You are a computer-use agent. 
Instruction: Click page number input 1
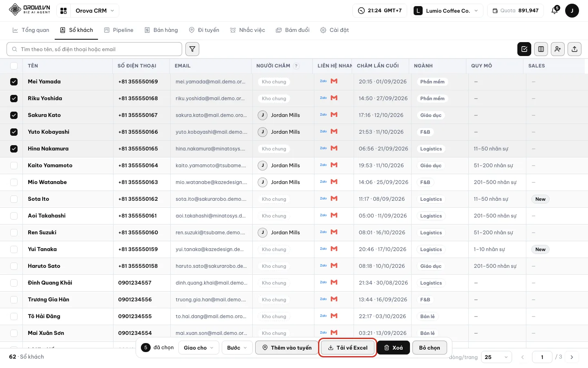point(542,357)
